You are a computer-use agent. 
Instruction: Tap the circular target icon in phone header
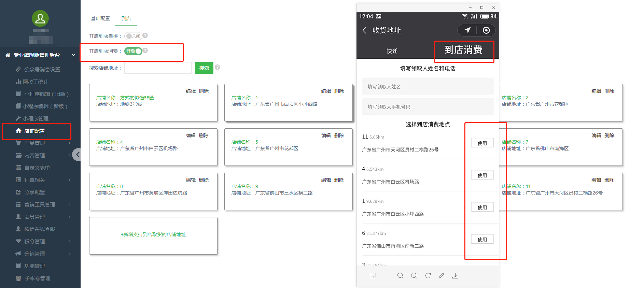click(486, 30)
